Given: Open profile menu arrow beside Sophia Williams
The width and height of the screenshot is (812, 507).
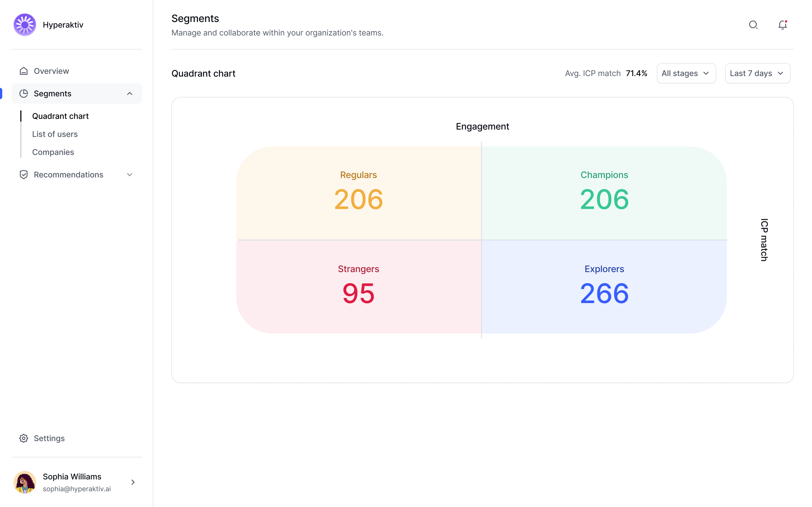Looking at the screenshot, I should 133,482.
